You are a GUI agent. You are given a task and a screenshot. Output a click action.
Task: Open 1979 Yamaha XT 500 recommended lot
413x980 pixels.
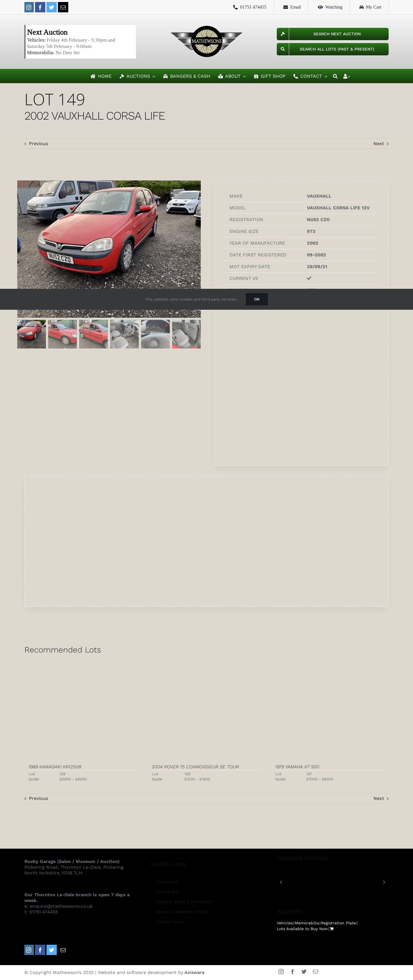(x=297, y=767)
